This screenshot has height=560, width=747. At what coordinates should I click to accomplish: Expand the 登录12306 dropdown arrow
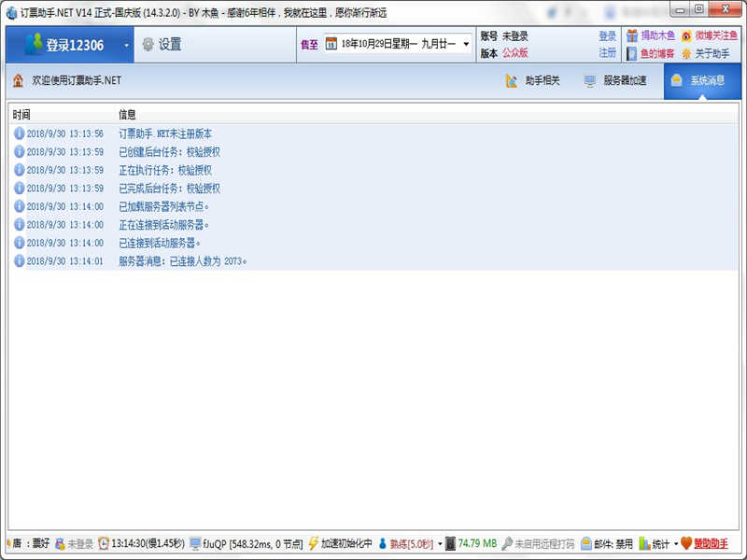pos(126,45)
